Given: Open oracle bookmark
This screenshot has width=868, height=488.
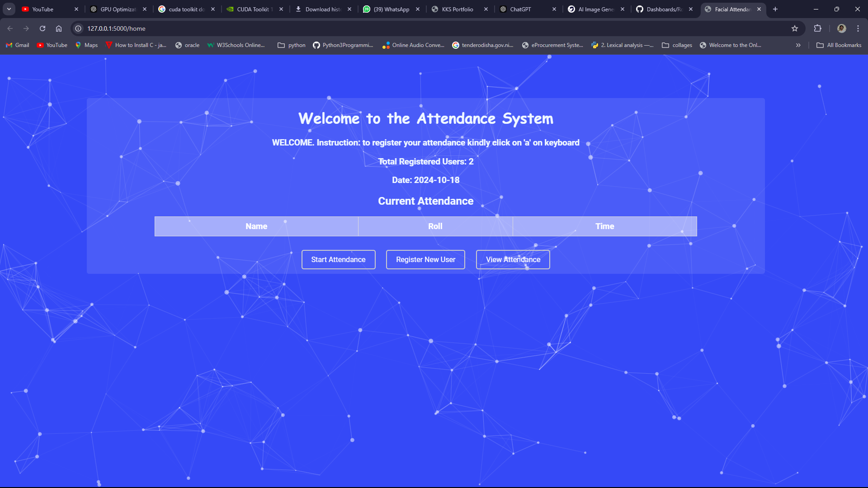Looking at the screenshot, I should (187, 45).
